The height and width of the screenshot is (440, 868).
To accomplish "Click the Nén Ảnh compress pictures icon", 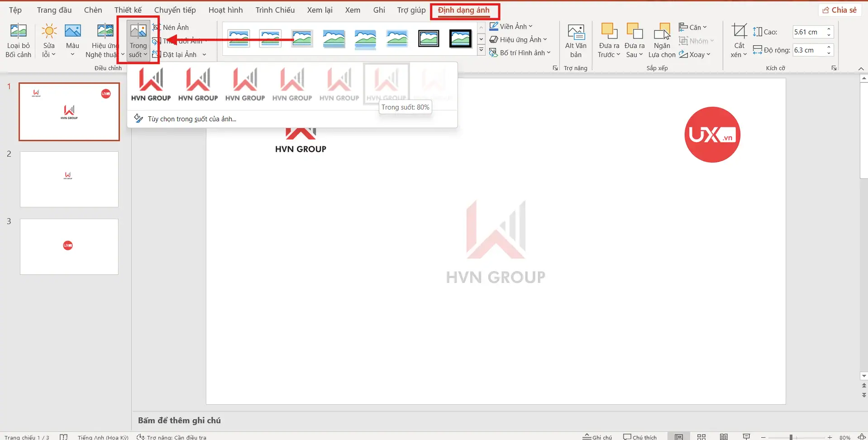I will point(156,27).
